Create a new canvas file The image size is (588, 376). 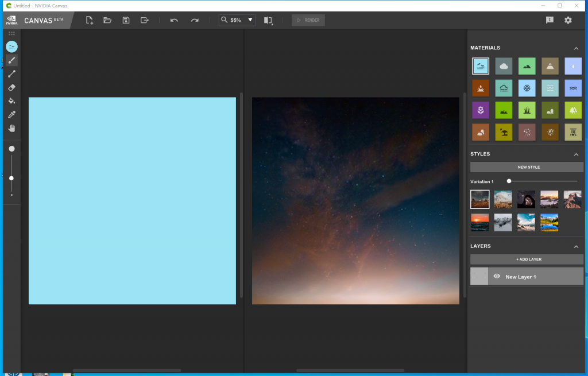[x=89, y=20]
